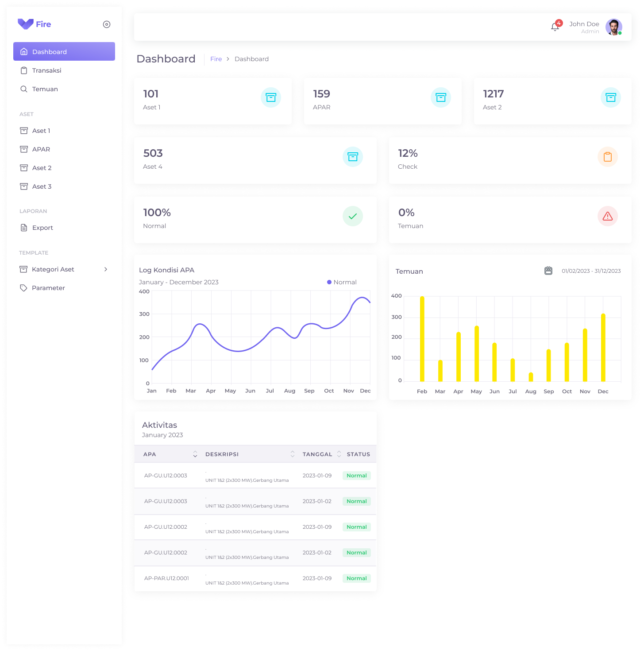The width and height of the screenshot is (644, 651).
Task: Click the Fire logo in the sidebar
Action: click(35, 24)
